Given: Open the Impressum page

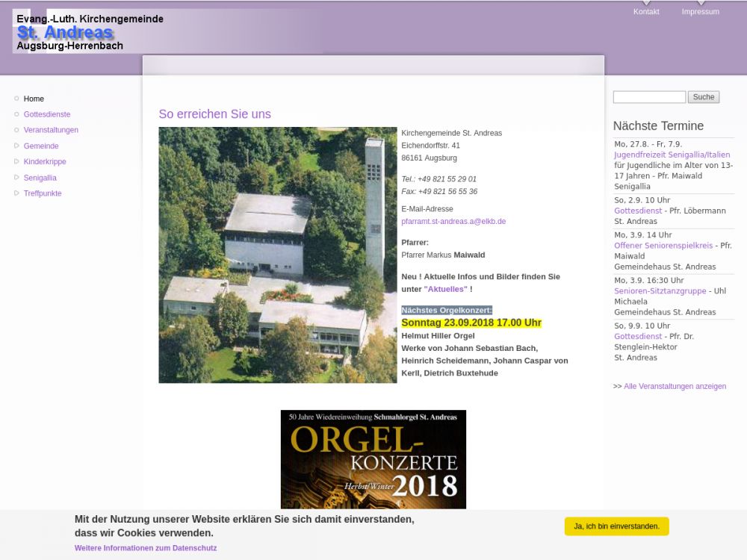Looking at the screenshot, I should coord(700,12).
